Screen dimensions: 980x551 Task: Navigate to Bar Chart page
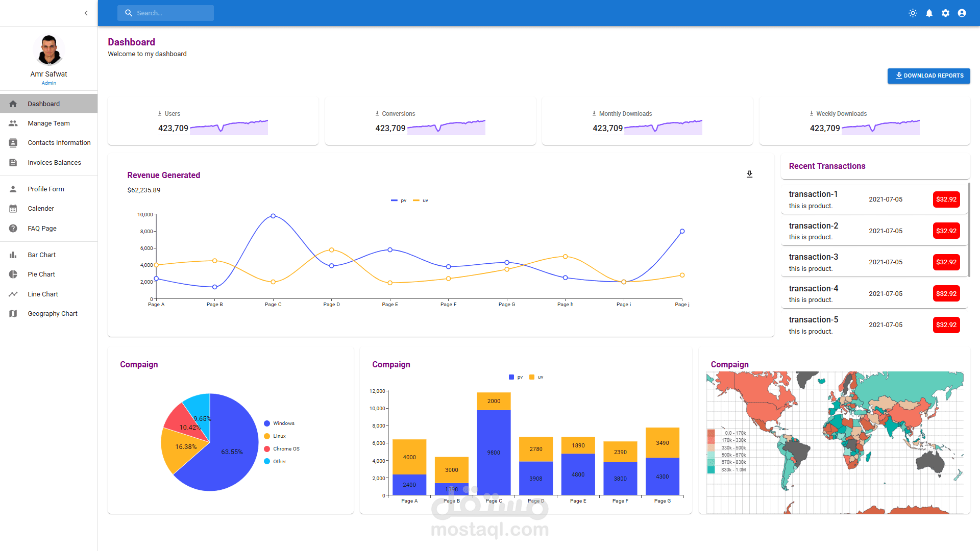point(48,255)
